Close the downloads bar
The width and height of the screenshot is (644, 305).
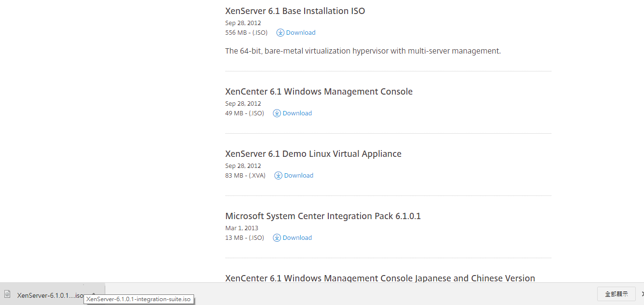642,294
